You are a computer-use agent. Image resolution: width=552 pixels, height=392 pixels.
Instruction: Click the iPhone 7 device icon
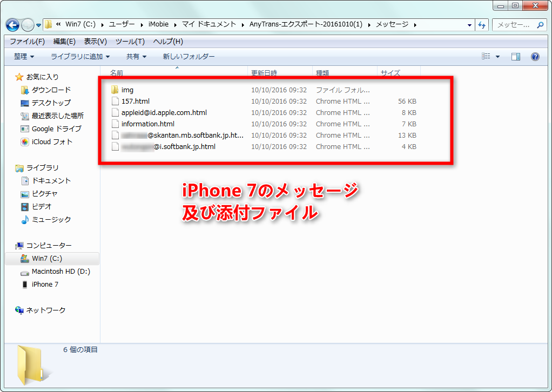[25, 285]
